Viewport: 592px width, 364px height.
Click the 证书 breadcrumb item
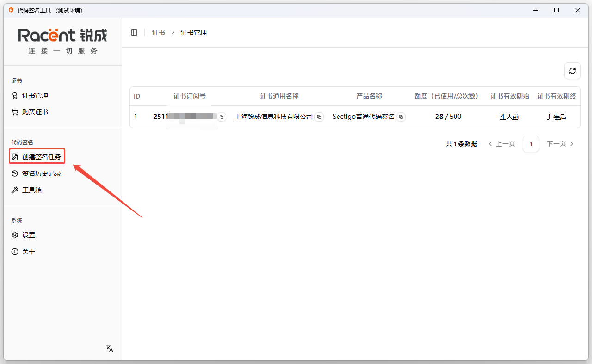pos(159,32)
